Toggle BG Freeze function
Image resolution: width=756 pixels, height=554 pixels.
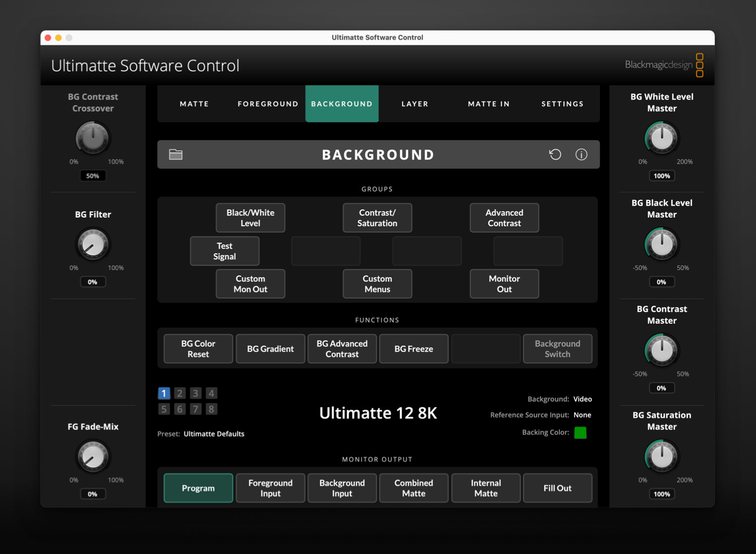click(x=413, y=349)
